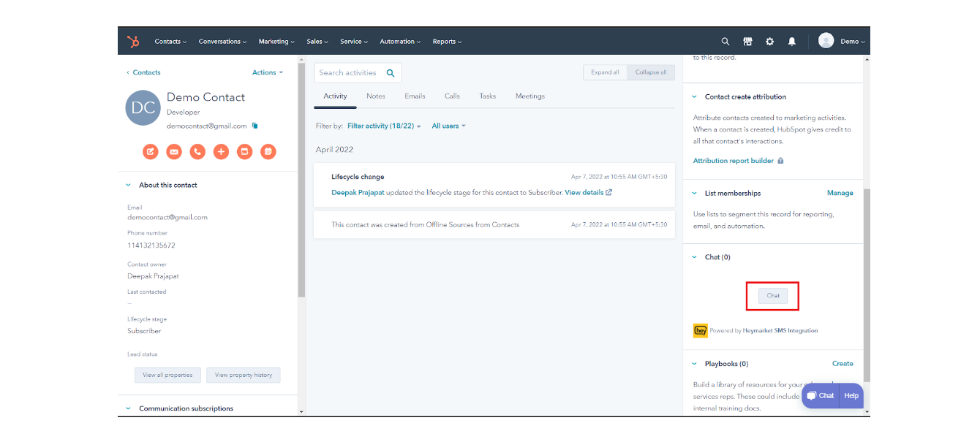
Task: Switch to the Notes tab
Action: point(376,96)
